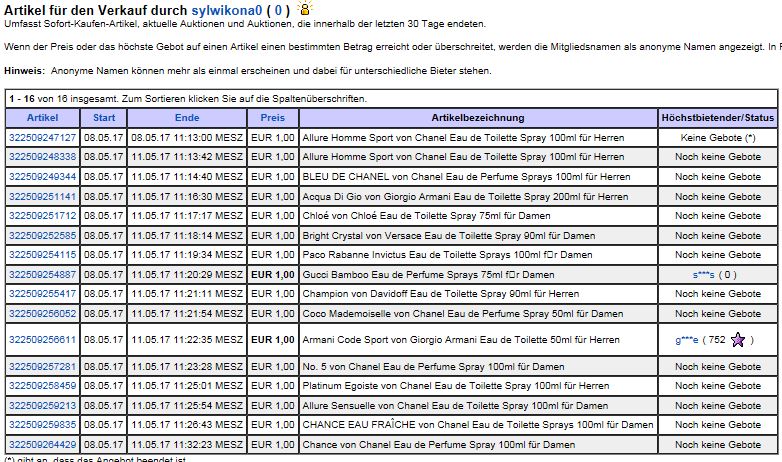782x462 pixels.
Task: Select Gucci Bamboo item description
Action: 428,274
